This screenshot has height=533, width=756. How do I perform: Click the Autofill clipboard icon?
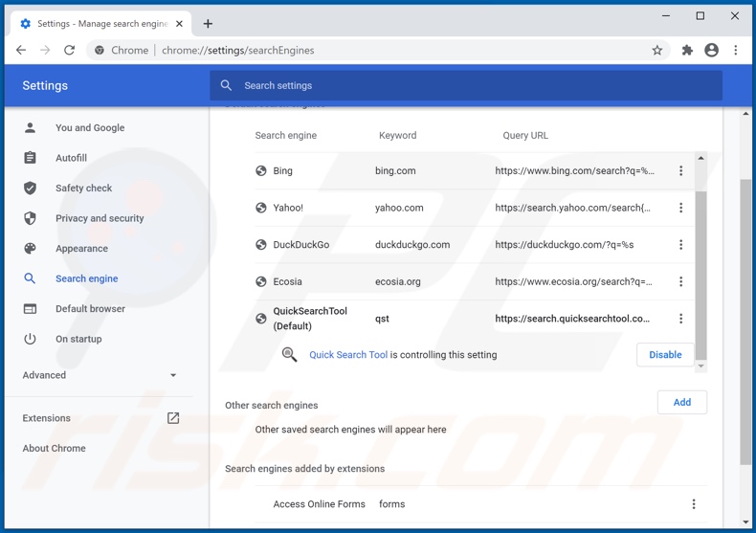click(x=30, y=158)
